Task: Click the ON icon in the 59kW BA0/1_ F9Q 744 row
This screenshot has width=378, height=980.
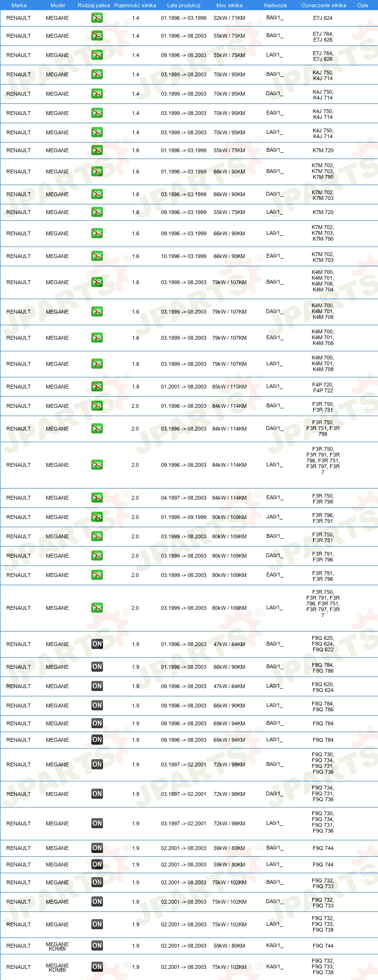Action: [x=97, y=848]
